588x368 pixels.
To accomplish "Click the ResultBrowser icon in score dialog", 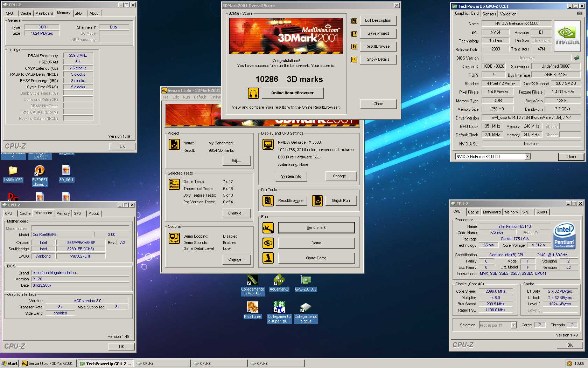I will coord(354,47).
